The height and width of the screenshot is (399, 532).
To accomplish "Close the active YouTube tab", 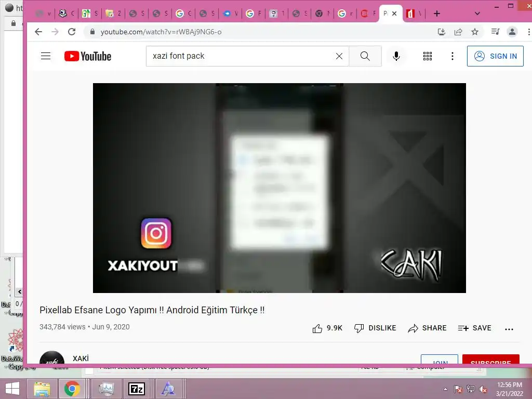I will (394, 14).
